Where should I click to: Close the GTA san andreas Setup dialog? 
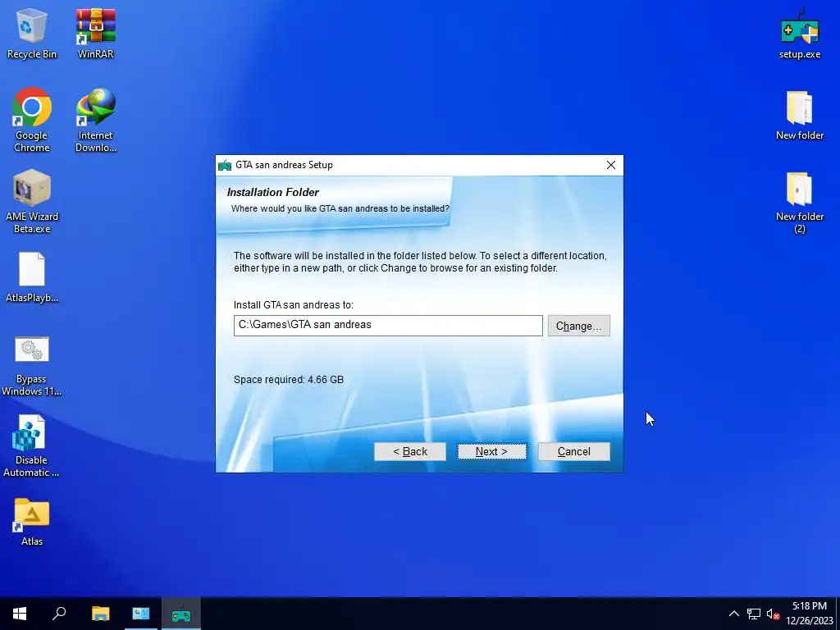[610, 165]
